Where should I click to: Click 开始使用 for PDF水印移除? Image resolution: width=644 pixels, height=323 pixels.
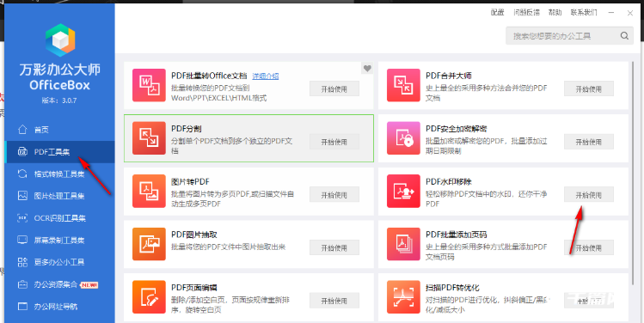[589, 194]
